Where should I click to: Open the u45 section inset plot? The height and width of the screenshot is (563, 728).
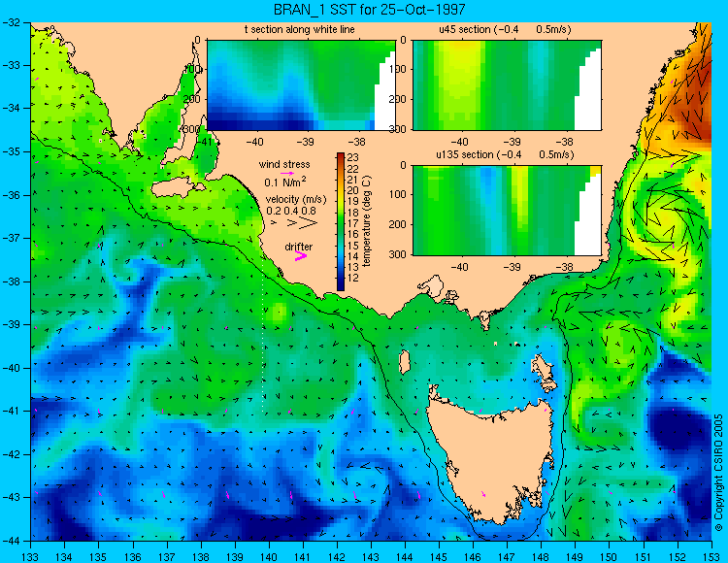[x=507, y=85]
